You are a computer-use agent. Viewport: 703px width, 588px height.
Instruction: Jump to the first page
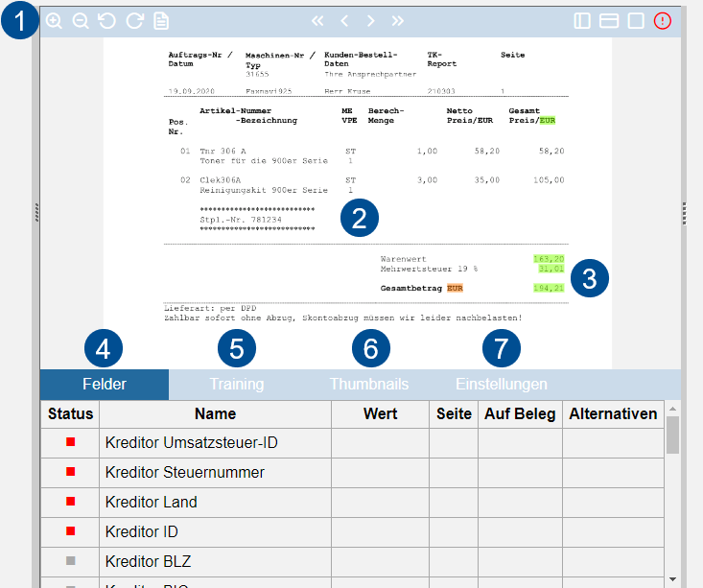[x=317, y=21]
